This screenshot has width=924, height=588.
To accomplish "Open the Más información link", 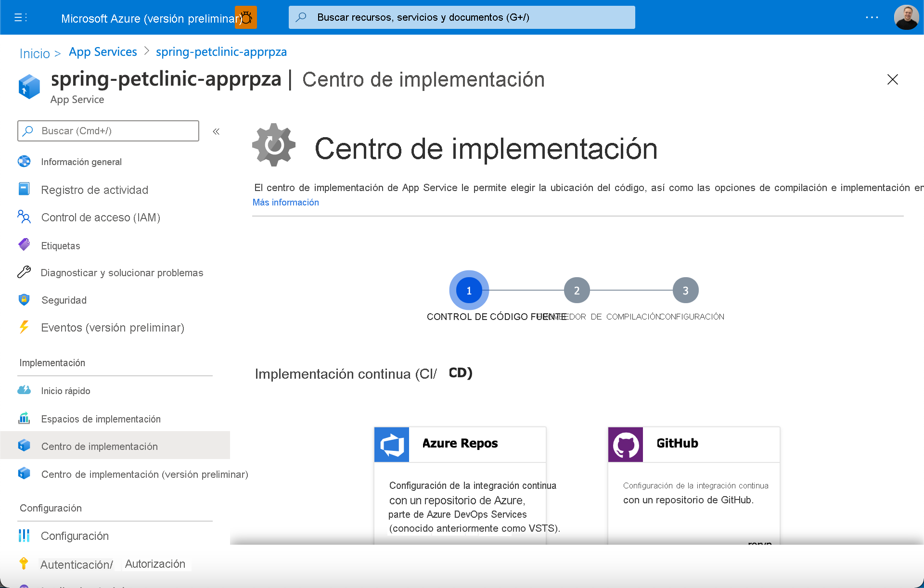I will (x=285, y=202).
